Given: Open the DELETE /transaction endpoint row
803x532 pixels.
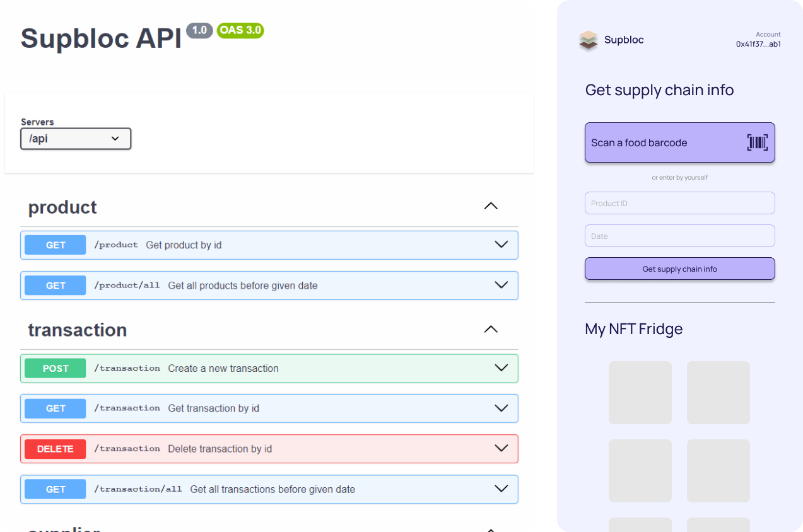Looking at the screenshot, I should click(x=269, y=449).
